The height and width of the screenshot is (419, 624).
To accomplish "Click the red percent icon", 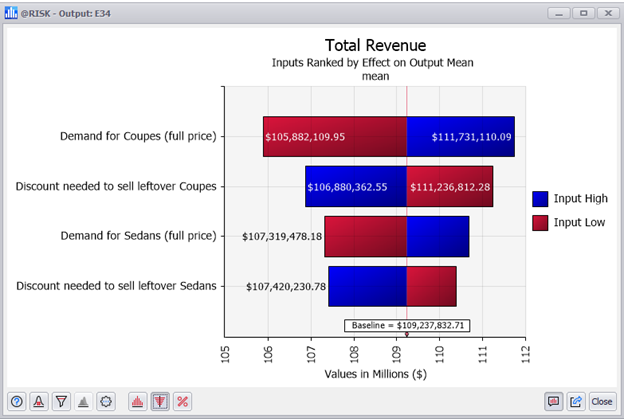I will pyautogui.click(x=182, y=401).
